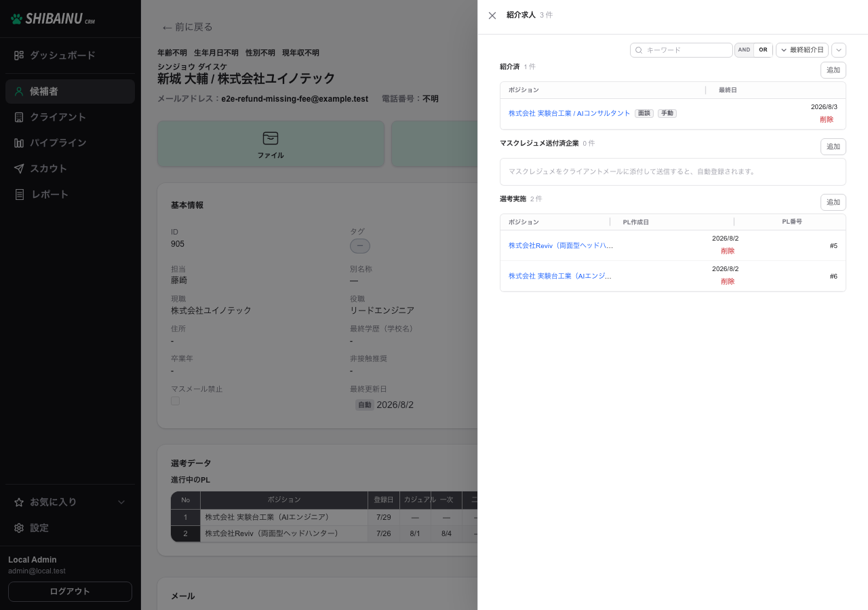Click the tag pill under タグ

pyautogui.click(x=360, y=246)
